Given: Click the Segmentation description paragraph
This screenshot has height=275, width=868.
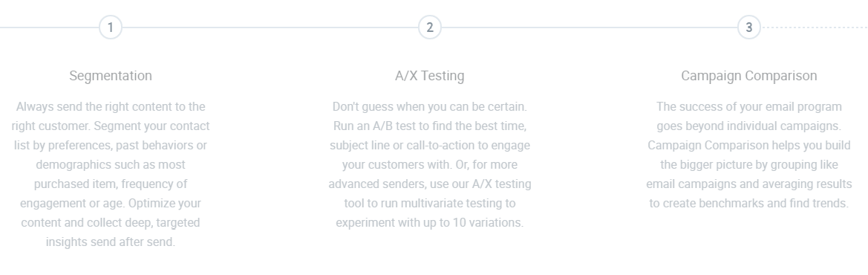Looking at the screenshot, I should pyautogui.click(x=110, y=174).
